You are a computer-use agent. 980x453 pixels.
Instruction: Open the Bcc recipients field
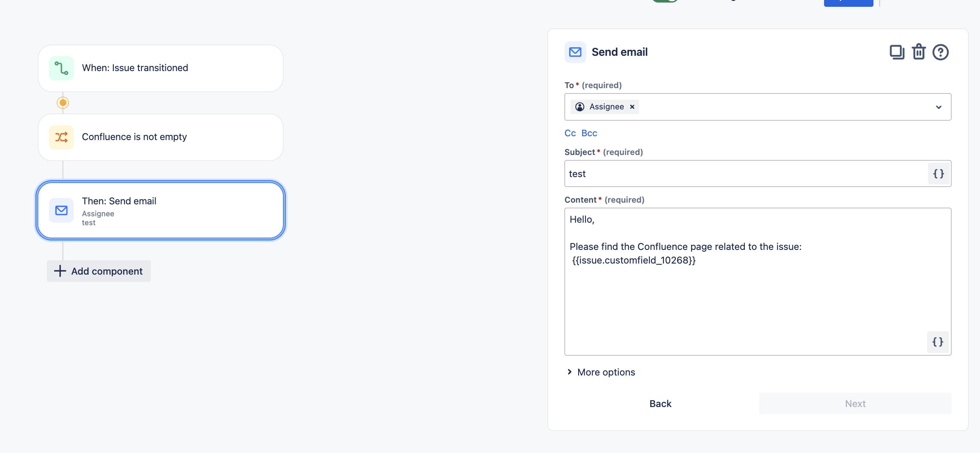pyautogui.click(x=589, y=133)
